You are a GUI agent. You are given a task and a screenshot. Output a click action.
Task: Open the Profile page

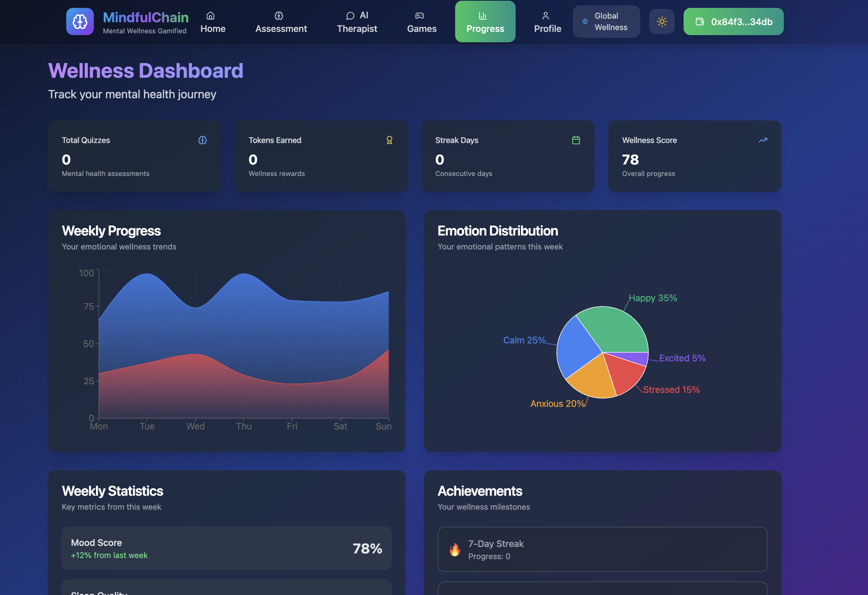click(x=547, y=22)
